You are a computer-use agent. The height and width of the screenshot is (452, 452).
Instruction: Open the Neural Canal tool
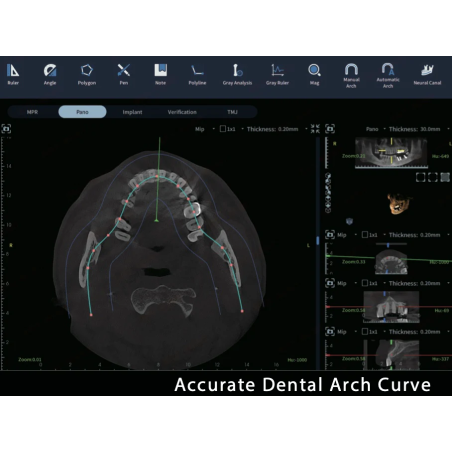[427, 74]
